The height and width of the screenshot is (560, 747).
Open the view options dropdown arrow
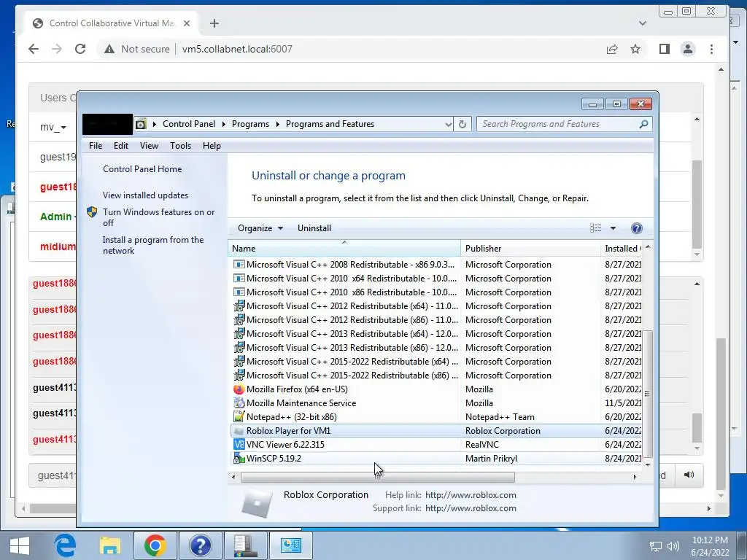[613, 228]
